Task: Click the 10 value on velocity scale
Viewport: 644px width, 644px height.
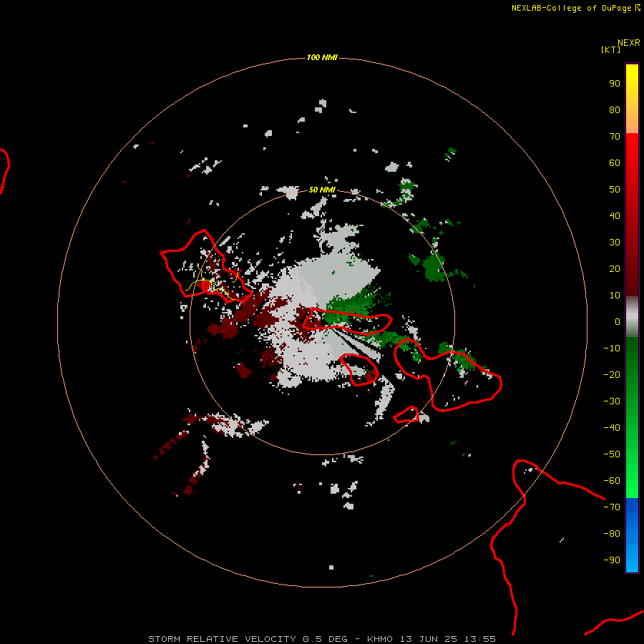Action: click(615, 296)
